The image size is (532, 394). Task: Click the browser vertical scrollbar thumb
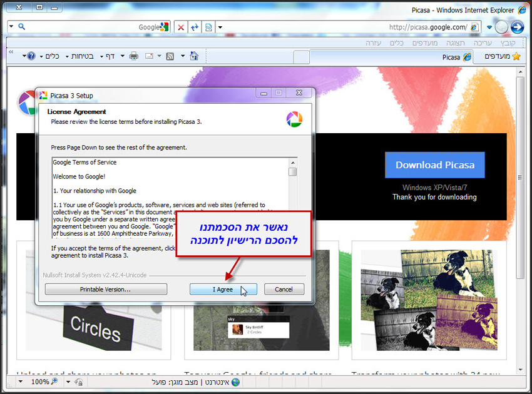(x=521, y=178)
